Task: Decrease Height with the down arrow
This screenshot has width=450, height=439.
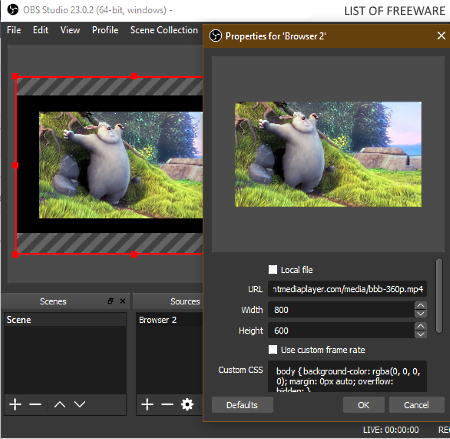Action: click(x=421, y=334)
